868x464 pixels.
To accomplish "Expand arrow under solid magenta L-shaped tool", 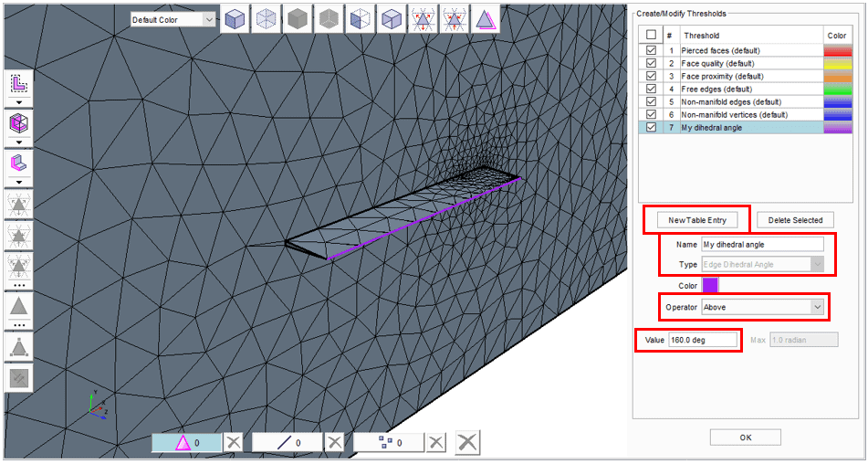I will 19,182.
